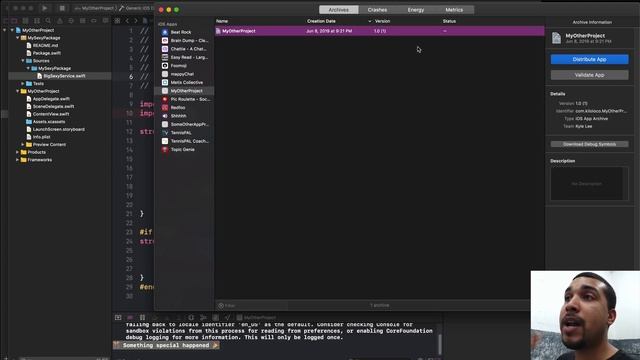This screenshot has height=360, width=640.
Task: Collapse the top MySexyPackage disclosure triangle
Action: [x=18, y=38]
